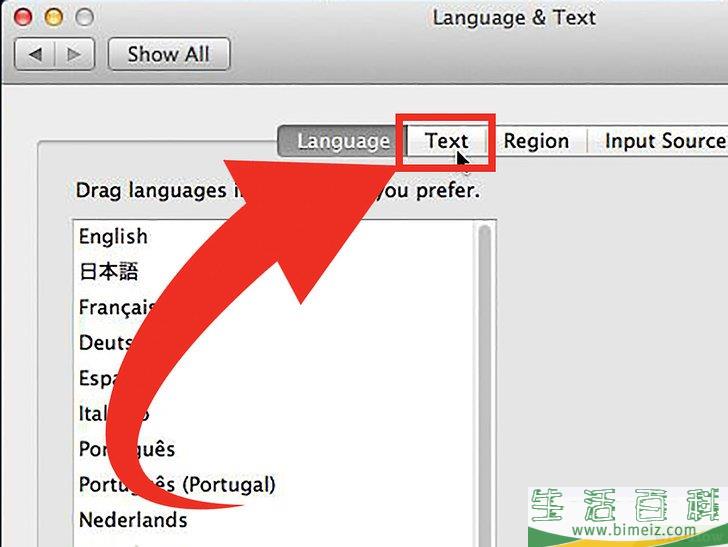The width and height of the screenshot is (728, 547).
Task: Click the language list vertical scrollbar
Action: [485, 383]
